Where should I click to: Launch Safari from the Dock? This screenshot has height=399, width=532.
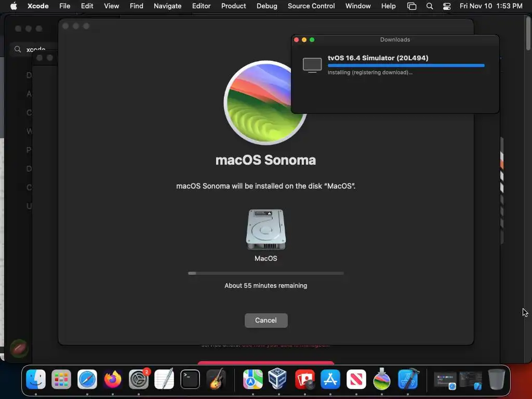click(x=87, y=379)
